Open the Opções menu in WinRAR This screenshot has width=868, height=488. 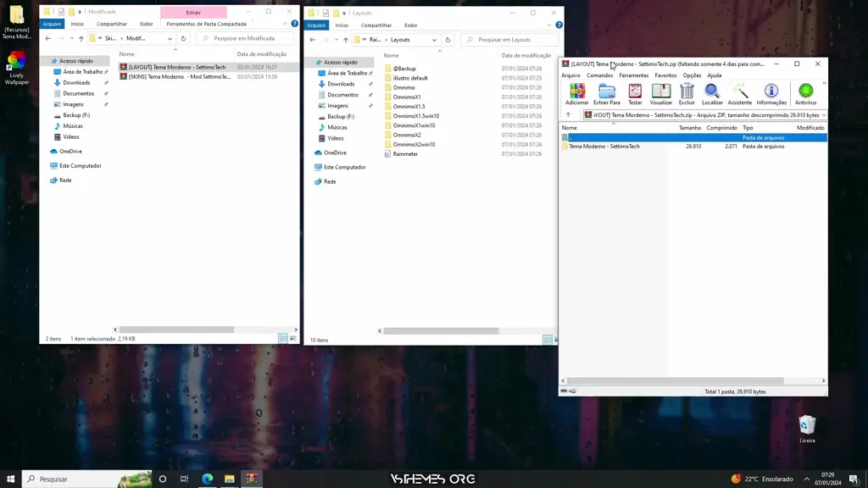[x=692, y=75]
